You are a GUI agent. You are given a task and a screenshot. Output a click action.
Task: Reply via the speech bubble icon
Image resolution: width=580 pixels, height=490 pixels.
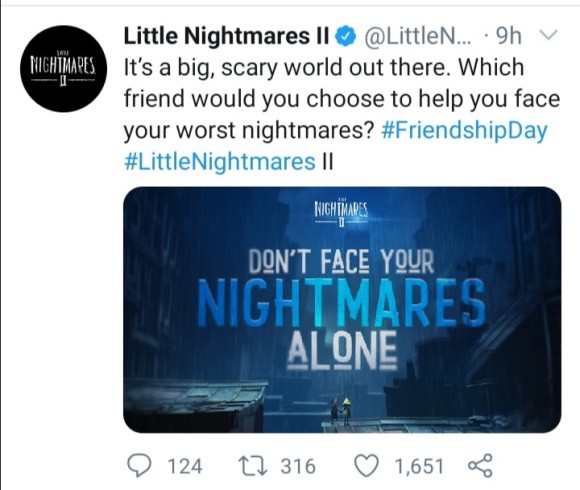click(139, 465)
